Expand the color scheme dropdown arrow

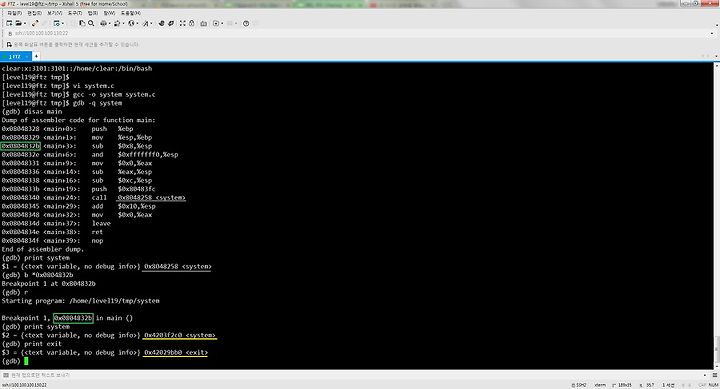(x=123, y=23)
